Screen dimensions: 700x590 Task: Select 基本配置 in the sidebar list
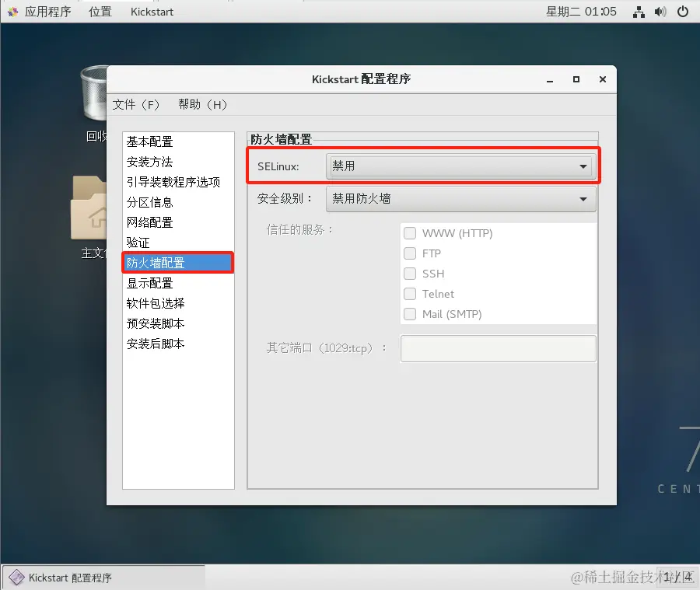pyautogui.click(x=178, y=142)
